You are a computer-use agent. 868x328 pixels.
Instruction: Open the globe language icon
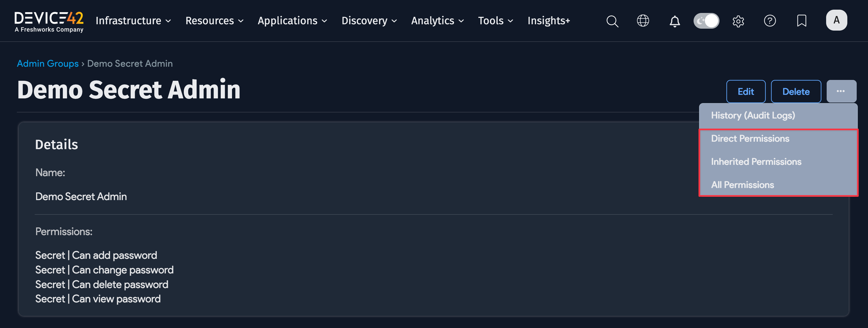pyautogui.click(x=643, y=21)
